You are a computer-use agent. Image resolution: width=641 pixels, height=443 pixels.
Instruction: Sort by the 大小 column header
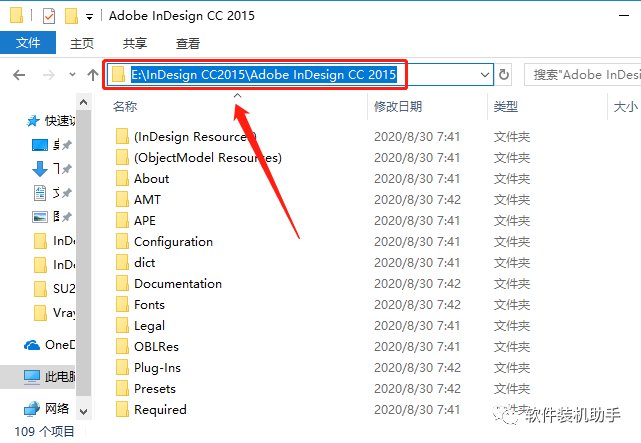[x=625, y=107]
